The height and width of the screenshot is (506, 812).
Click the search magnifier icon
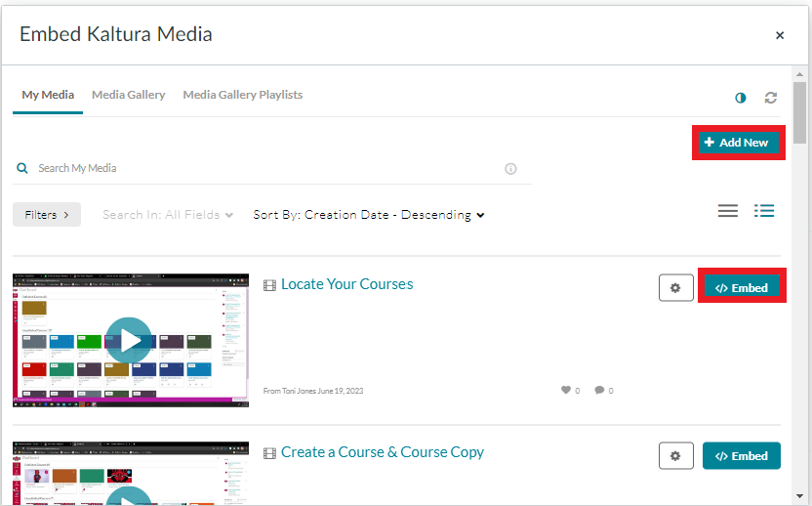22,168
